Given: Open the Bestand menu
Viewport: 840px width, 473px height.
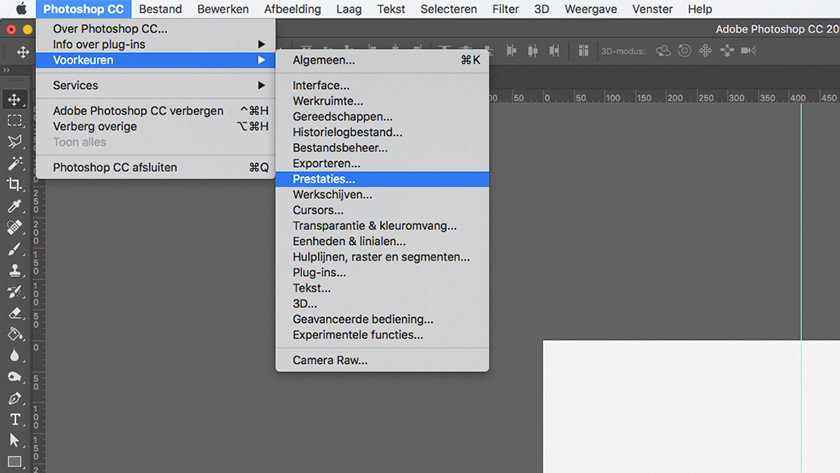Looking at the screenshot, I should click(x=160, y=9).
